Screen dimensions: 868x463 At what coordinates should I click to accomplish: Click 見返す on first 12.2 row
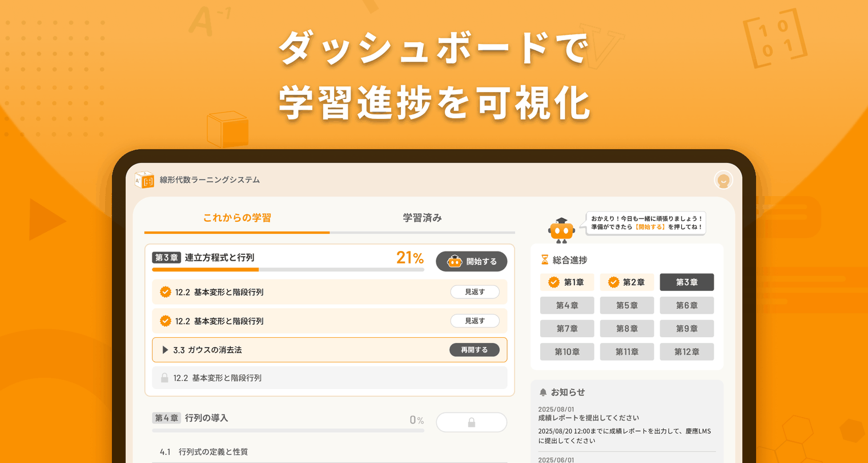pyautogui.click(x=475, y=292)
